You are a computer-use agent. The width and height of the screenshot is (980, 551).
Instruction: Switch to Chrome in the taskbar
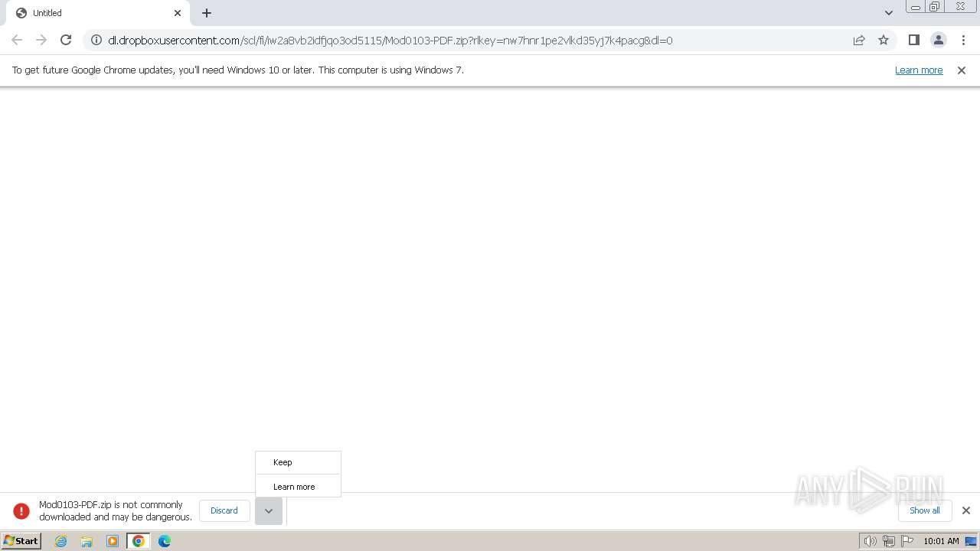139,541
